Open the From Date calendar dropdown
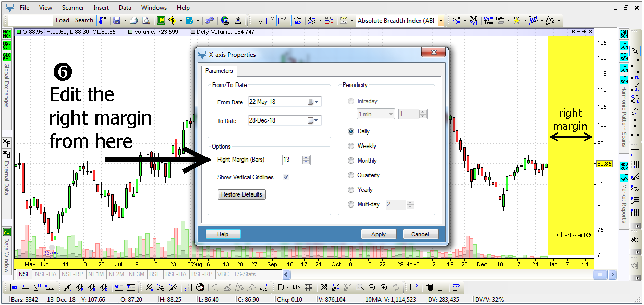Image resolution: width=644 pixels, height=305 pixels. [313, 102]
